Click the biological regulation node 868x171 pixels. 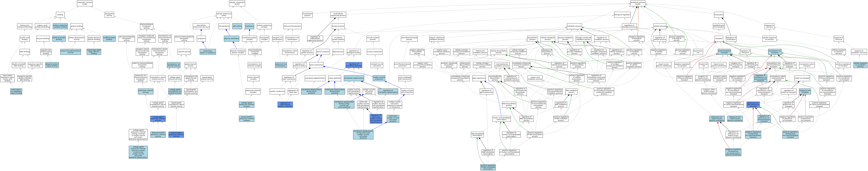pyautogui.click(x=622, y=15)
